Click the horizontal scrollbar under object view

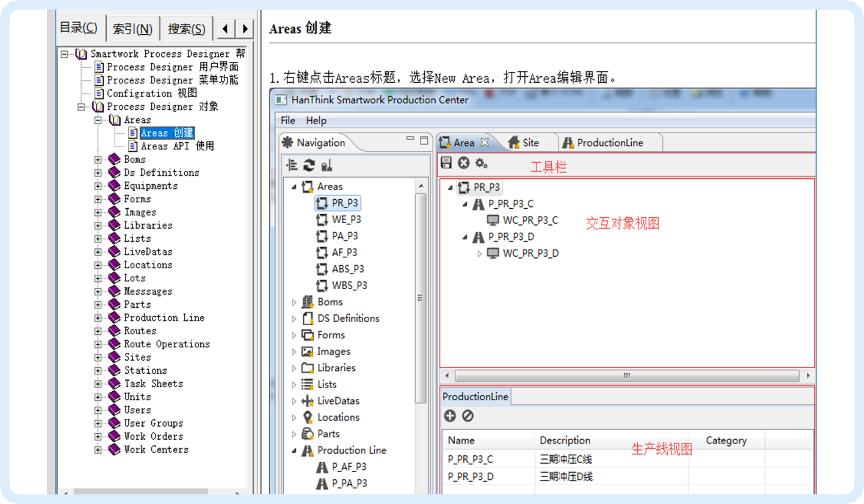pos(626,376)
